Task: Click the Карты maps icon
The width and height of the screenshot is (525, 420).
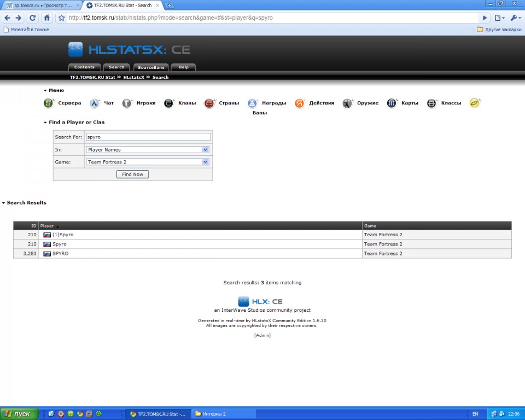Action: pos(392,103)
